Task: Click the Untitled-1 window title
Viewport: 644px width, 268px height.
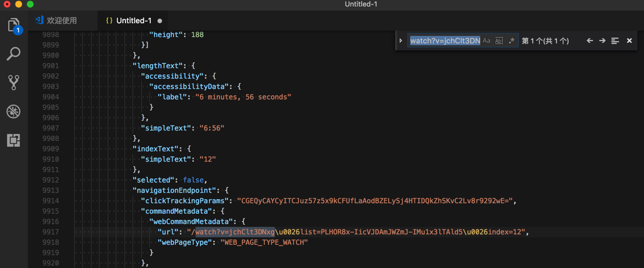Action: click(361, 5)
